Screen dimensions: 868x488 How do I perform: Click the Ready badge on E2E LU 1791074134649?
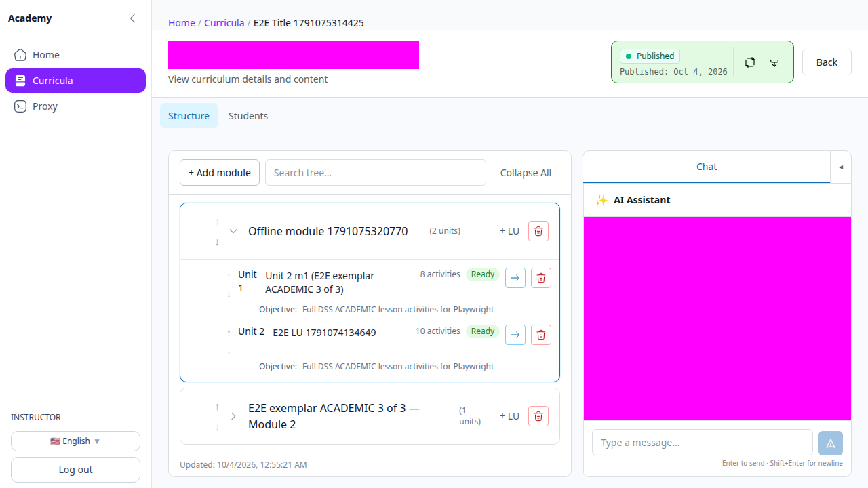coord(483,331)
